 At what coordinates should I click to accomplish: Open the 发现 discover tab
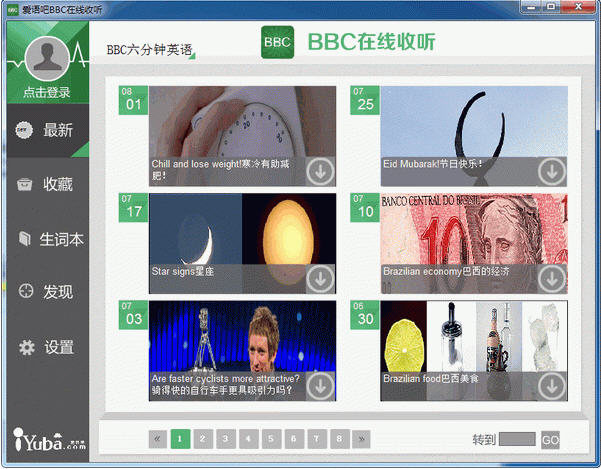click(48, 292)
